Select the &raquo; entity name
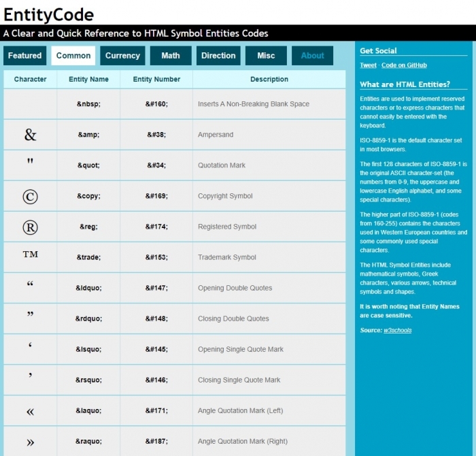Screen dimensions: 476x456 pos(88,442)
